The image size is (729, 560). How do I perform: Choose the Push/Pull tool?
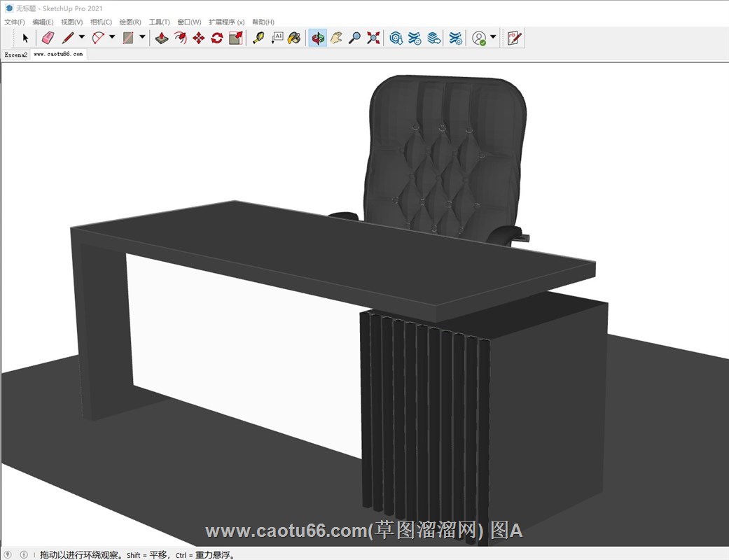coord(162,38)
